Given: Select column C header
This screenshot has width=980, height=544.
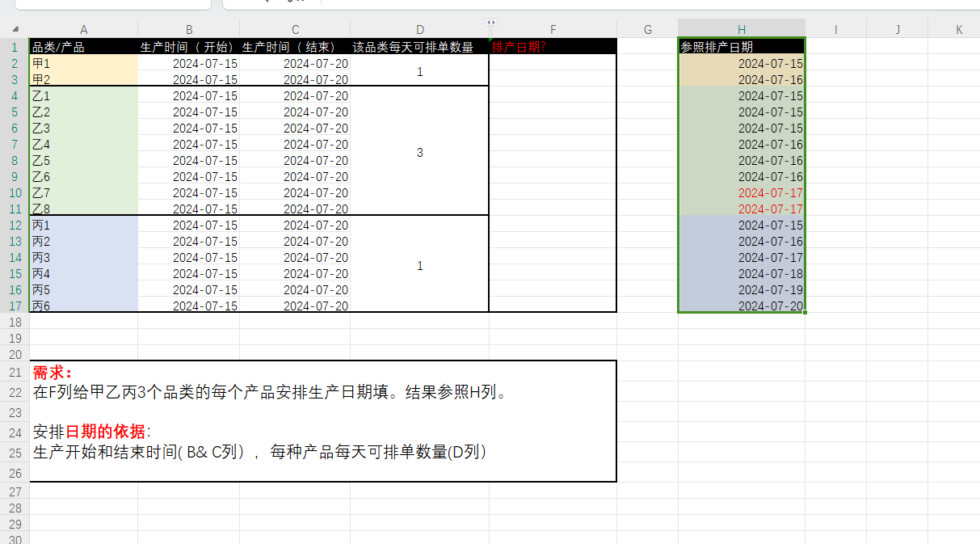Looking at the screenshot, I should click(296, 29).
